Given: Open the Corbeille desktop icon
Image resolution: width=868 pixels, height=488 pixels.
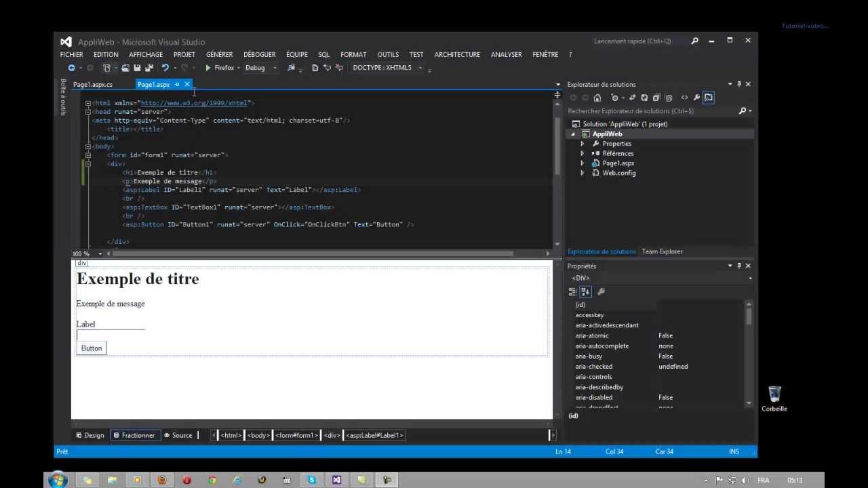Looking at the screenshot, I should pyautogui.click(x=774, y=399).
